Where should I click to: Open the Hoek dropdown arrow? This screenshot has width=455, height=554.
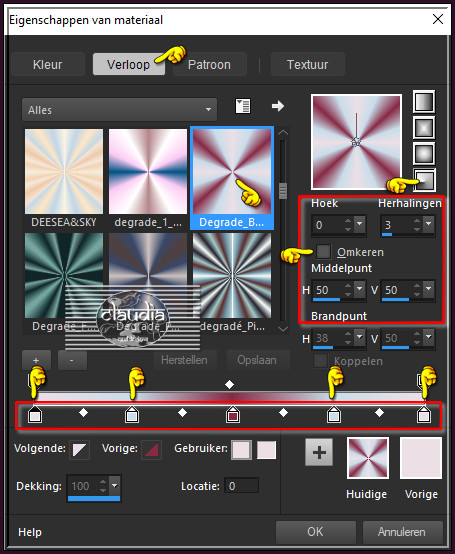click(360, 224)
